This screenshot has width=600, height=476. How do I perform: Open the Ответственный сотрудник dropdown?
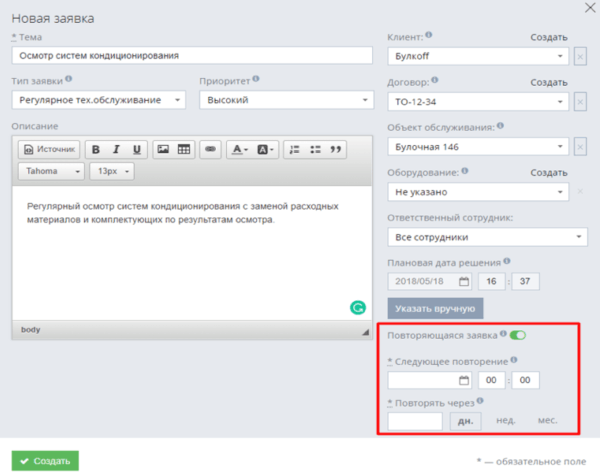tap(488, 237)
